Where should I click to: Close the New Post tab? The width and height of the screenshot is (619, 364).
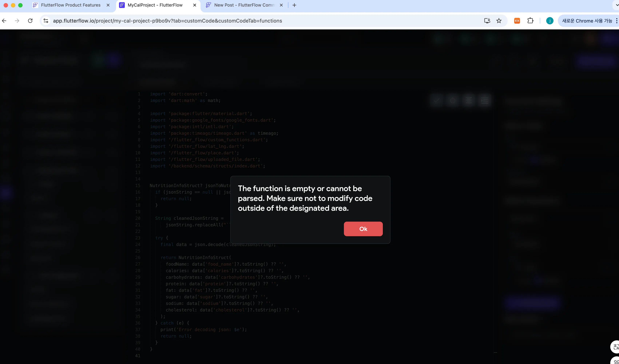[281, 5]
